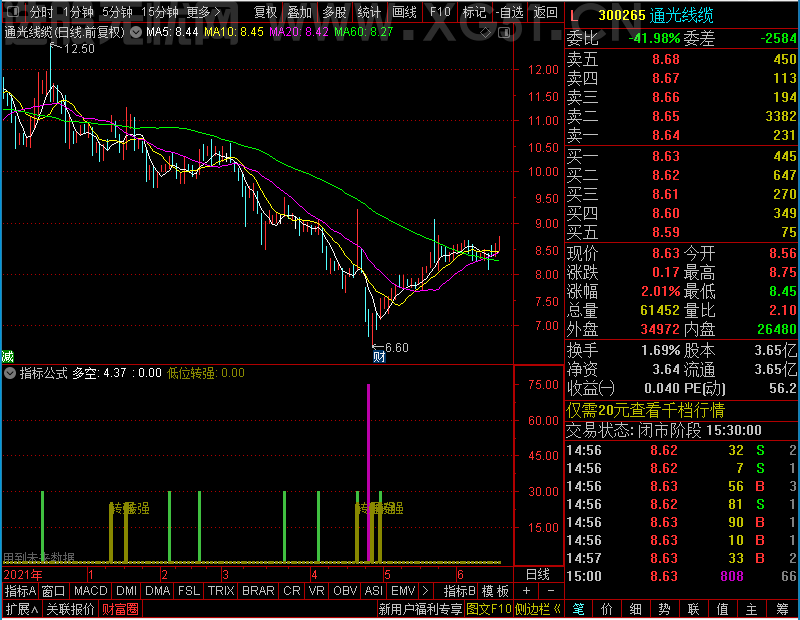Switch indicator to VR
This screenshot has width=800, height=620.
317,591
